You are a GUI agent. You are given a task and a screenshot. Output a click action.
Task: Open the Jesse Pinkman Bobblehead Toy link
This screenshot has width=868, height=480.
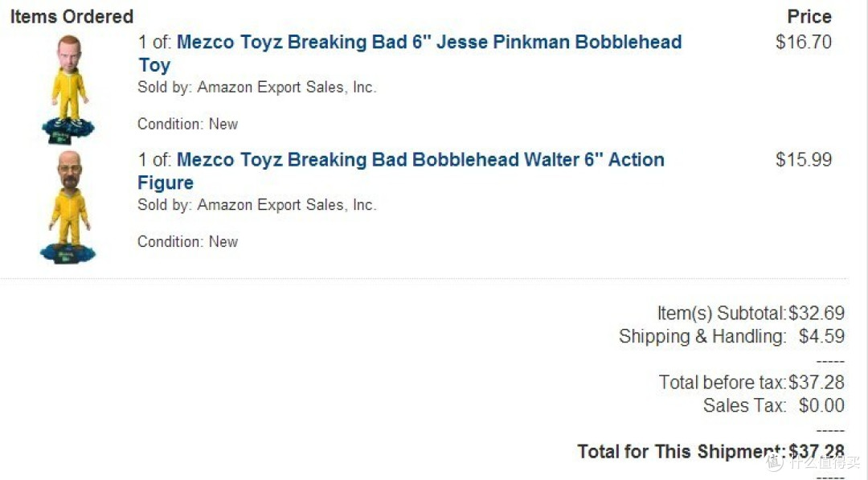[410, 53]
